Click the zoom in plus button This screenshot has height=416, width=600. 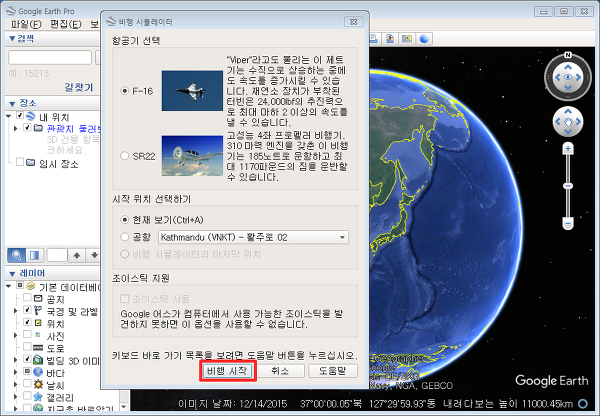[568, 148]
